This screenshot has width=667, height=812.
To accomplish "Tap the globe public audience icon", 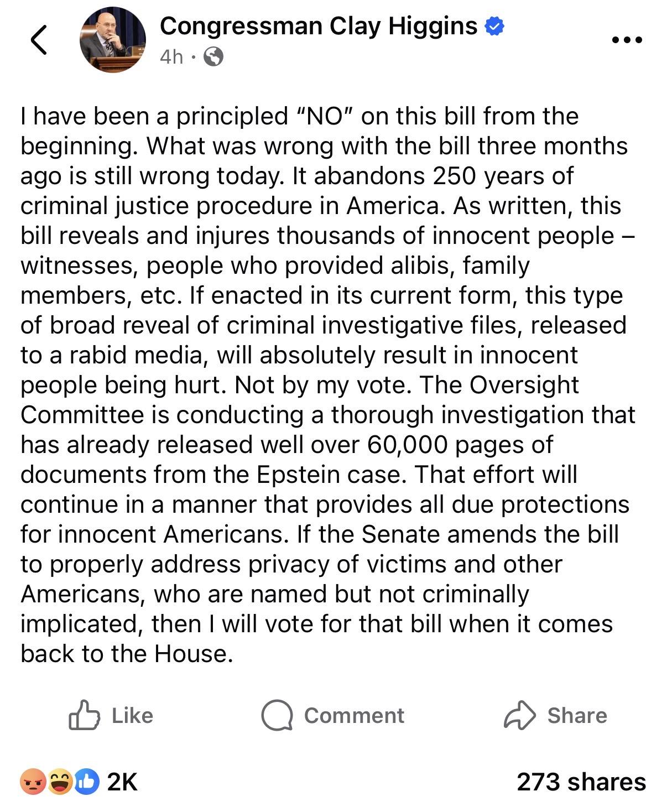I will tap(213, 56).
